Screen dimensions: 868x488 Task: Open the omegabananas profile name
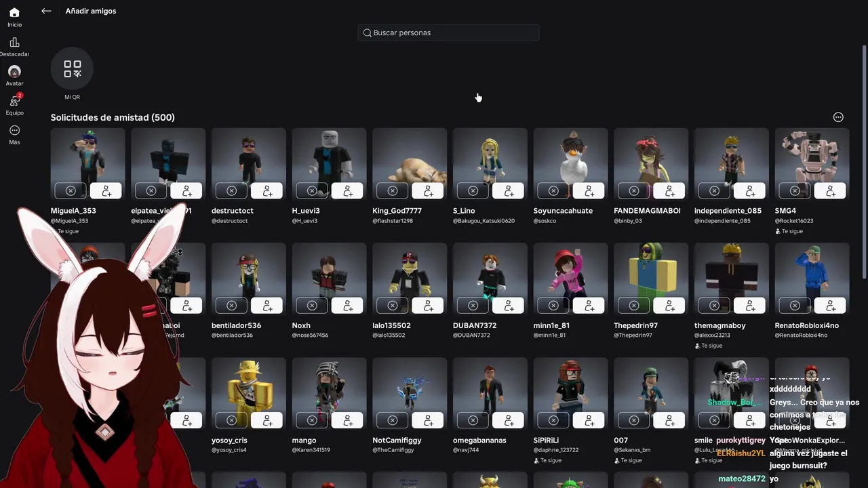click(x=479, y=441)
